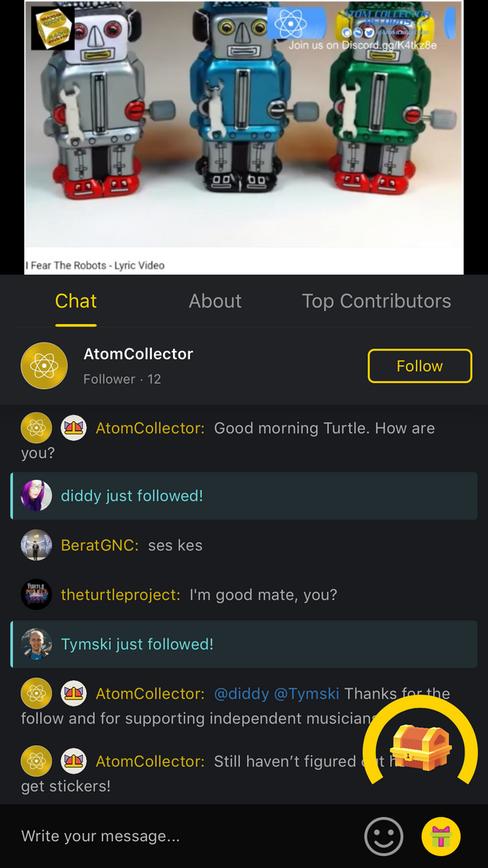Focus the Write your message field
This screenshot has height=868, width=488.
pos(182,836)
